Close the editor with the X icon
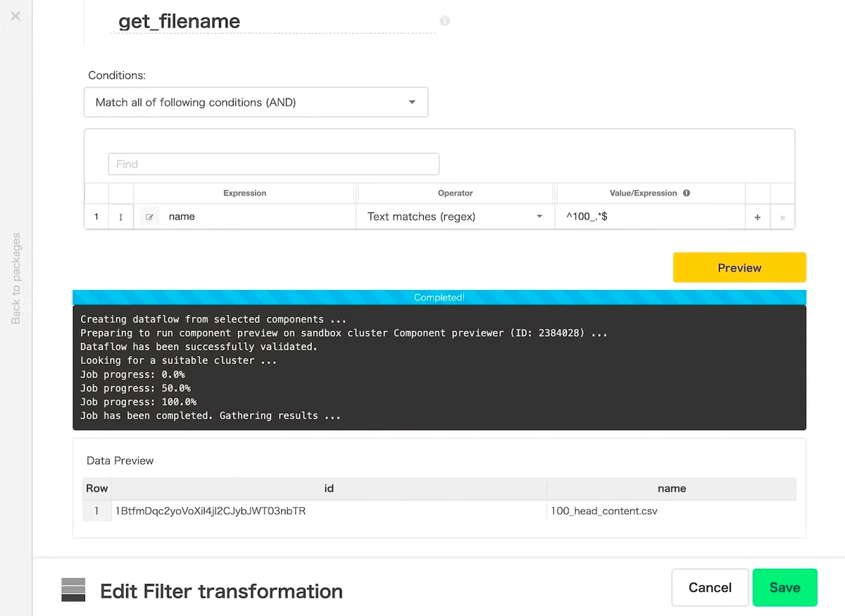Image resolution: width=845 pixels, height=616 pixels. [x=15, y=15]
